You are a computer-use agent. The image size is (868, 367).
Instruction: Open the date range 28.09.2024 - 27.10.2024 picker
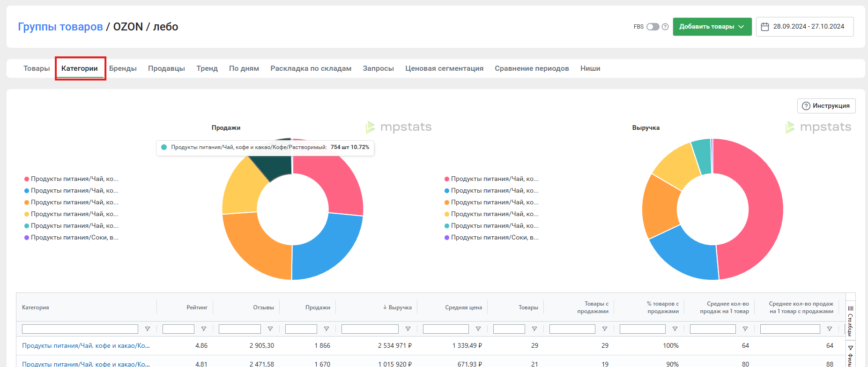805,27
